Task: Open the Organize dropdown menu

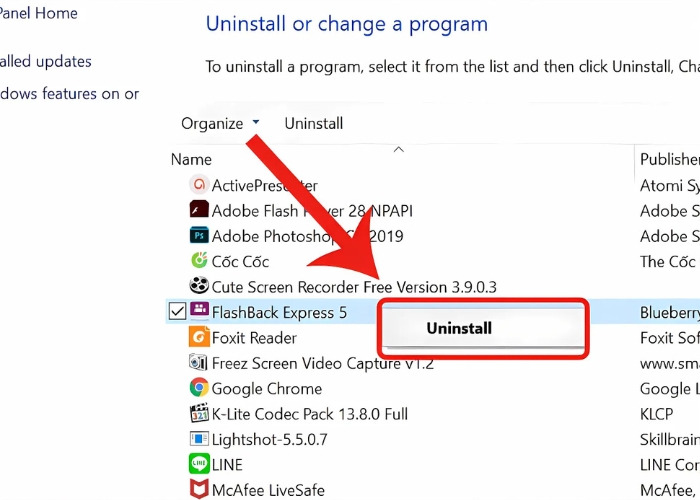Action: click(x=220, y=124)
